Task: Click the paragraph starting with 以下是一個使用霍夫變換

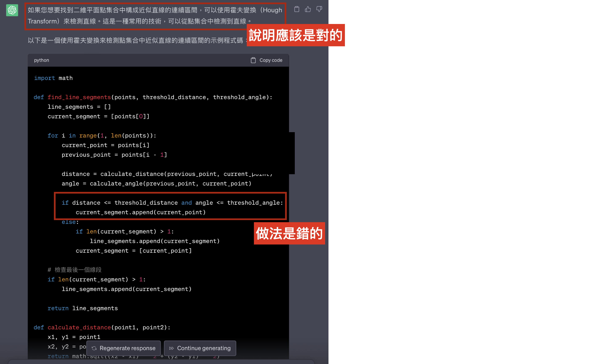Action: pyautogui.click(x=136, y=40)
